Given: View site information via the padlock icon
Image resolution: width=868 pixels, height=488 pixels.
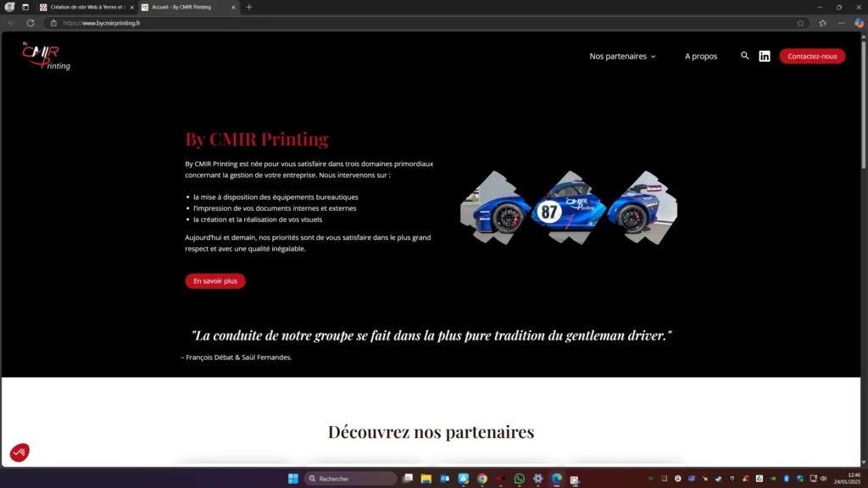Looking at the screenshot, I should (53, 23).
